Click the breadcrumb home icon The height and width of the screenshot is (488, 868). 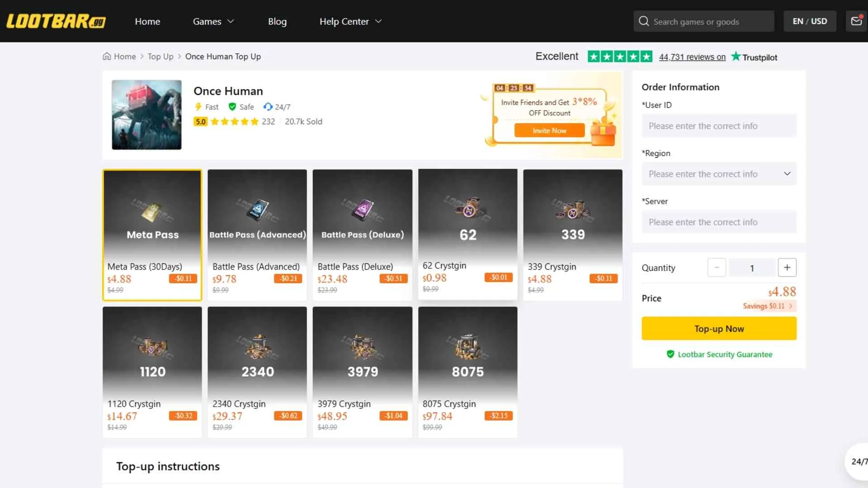(x=107, y=56)
